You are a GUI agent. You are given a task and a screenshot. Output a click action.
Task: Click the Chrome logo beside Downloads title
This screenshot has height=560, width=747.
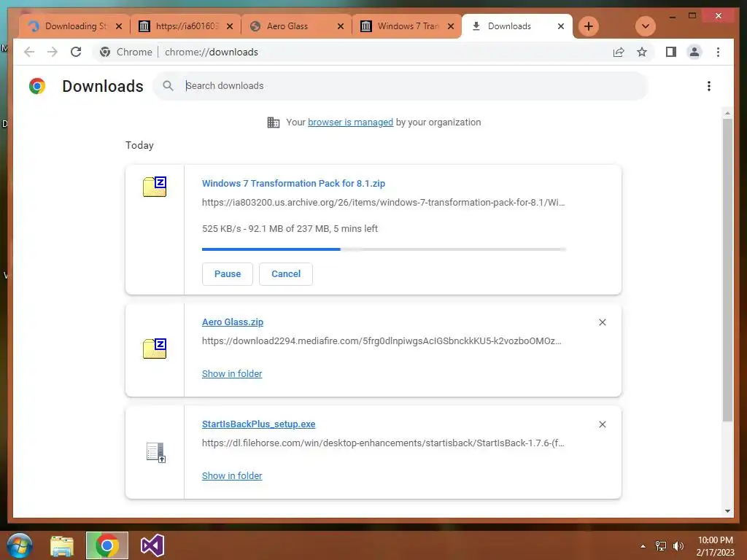click(37, 86)
